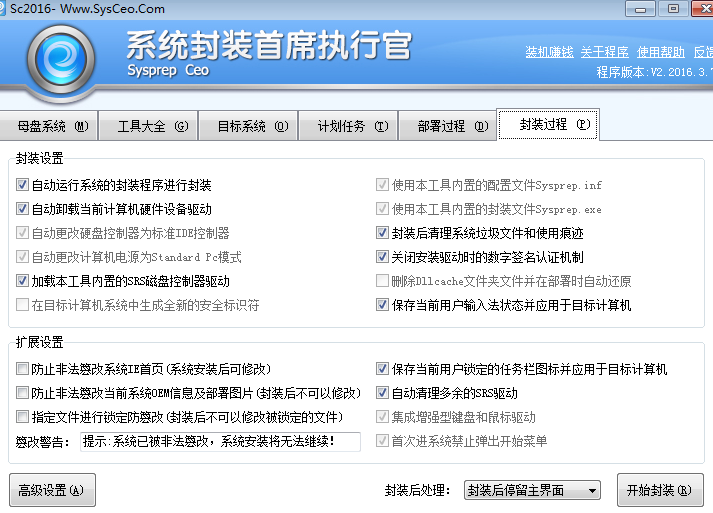713x513 pixels.
Task: Toggle 首次进系统禁止弹出开始菜单 checkbox
Action: pos(382,441)
